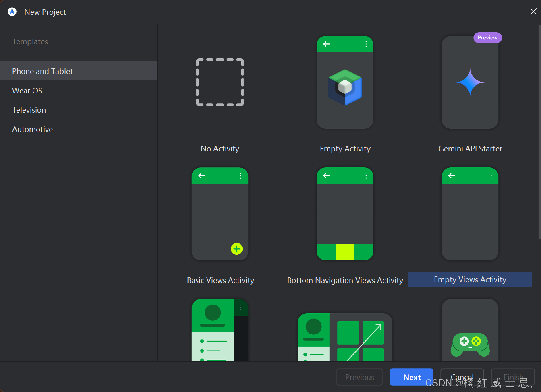
Task: Choose the Gemini API Starter sparkle template
Action: click(470, 83)
